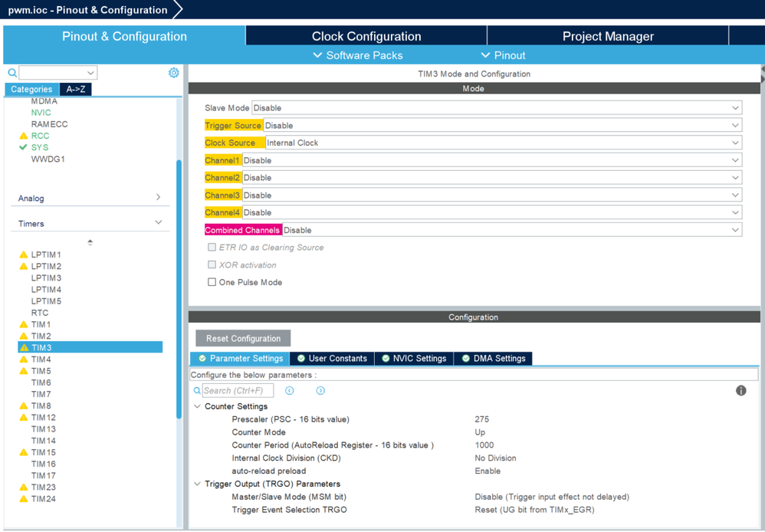Select the Categories tab
Screen dimensions: 765x532
[31, 90]
